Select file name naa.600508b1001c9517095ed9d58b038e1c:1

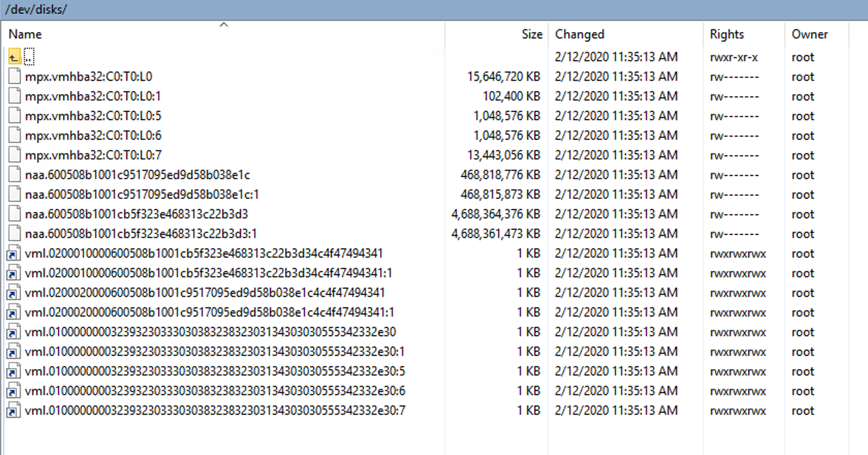pos(142,194)
